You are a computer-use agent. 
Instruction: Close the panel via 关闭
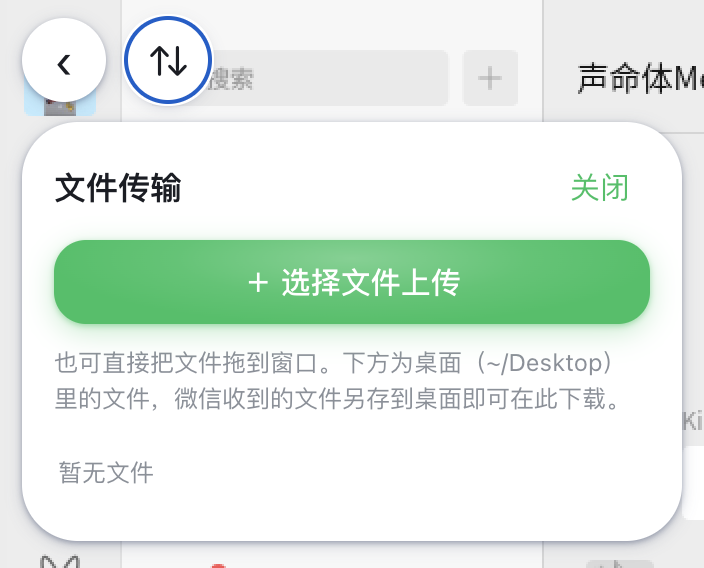(x=599, y=188)
